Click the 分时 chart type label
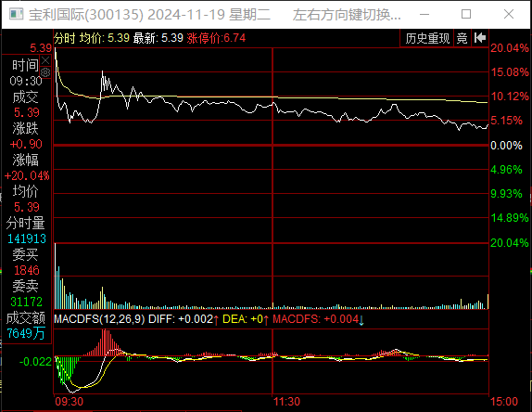The height and width of the screenshot is (412, 532). tap(65, 38)
